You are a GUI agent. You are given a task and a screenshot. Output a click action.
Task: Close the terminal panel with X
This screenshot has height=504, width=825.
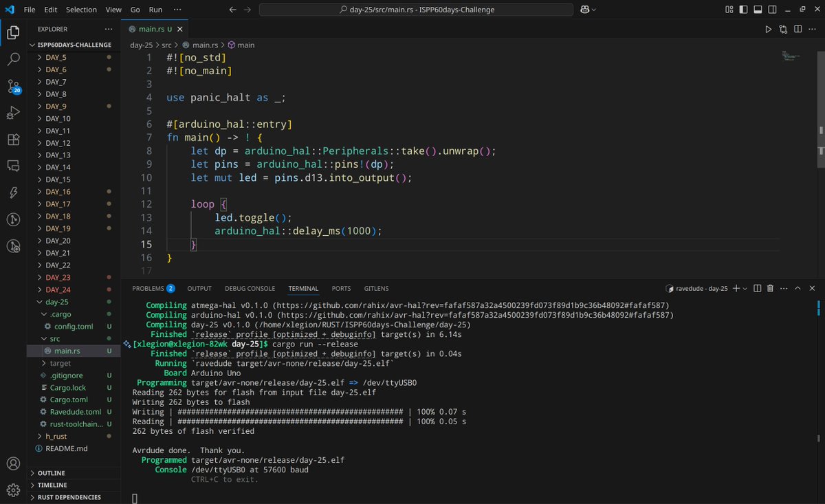click(812, 289)
